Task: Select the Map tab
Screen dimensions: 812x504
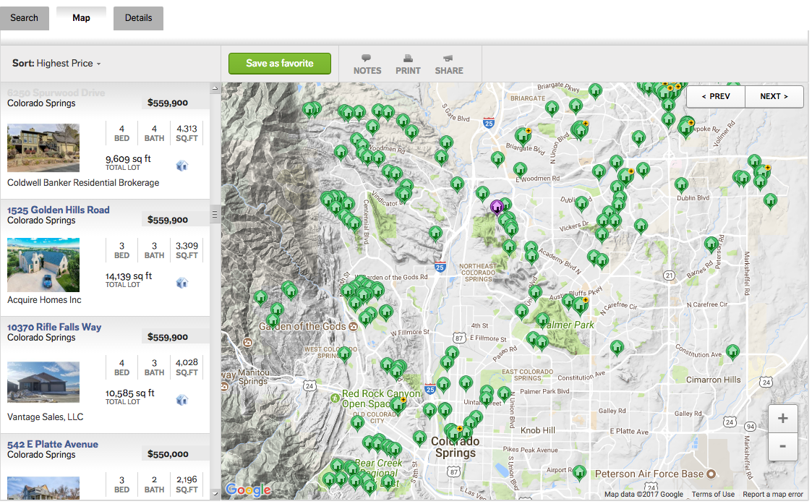Action: (x=81, y=18)
